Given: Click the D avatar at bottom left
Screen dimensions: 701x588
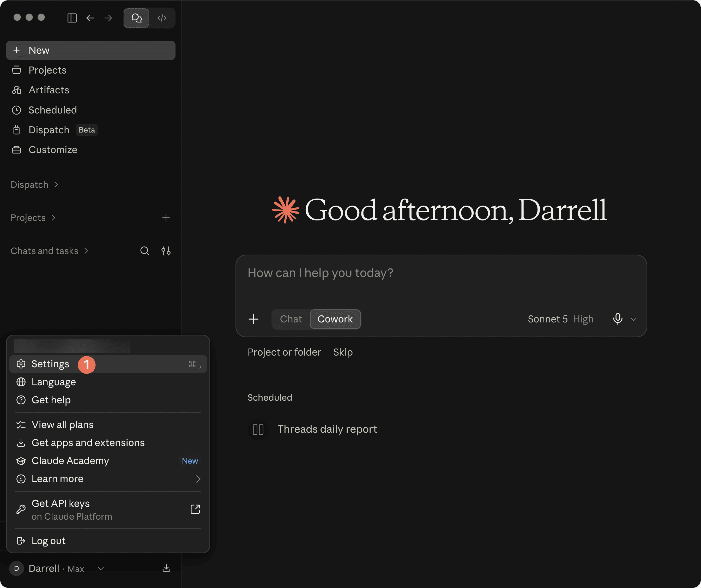Looking at the screenshot, I should pyautogui.click(x=16, y=569).
